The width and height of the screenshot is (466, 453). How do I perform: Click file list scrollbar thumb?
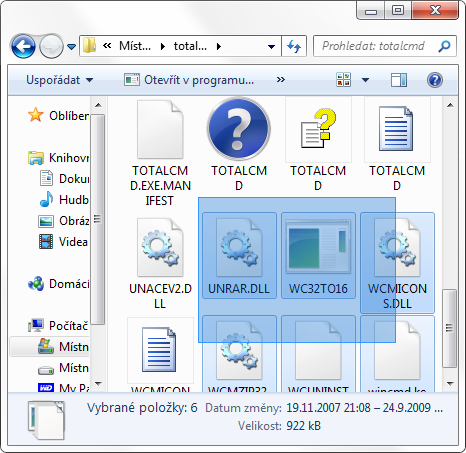click(450, 328)
